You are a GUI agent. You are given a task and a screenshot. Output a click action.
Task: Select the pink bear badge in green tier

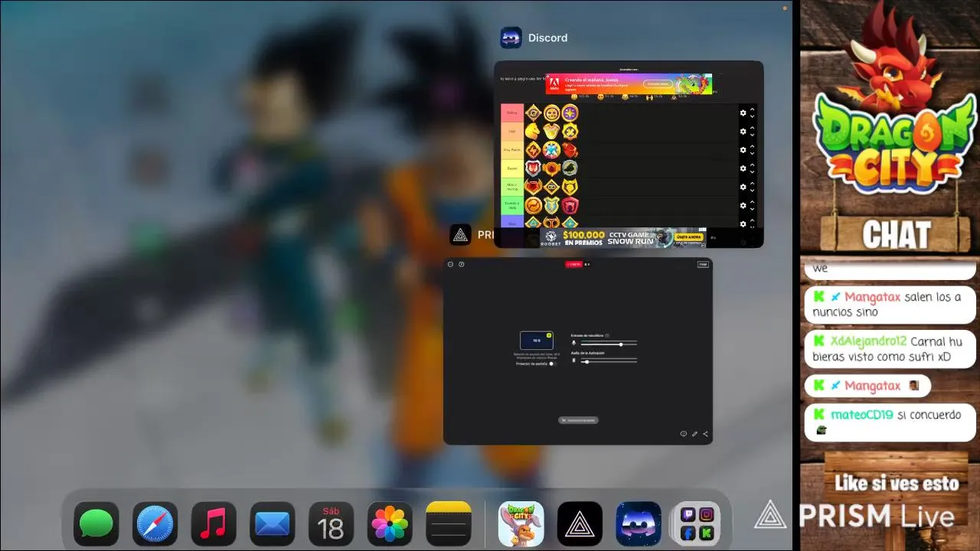(x=570, y=205)
